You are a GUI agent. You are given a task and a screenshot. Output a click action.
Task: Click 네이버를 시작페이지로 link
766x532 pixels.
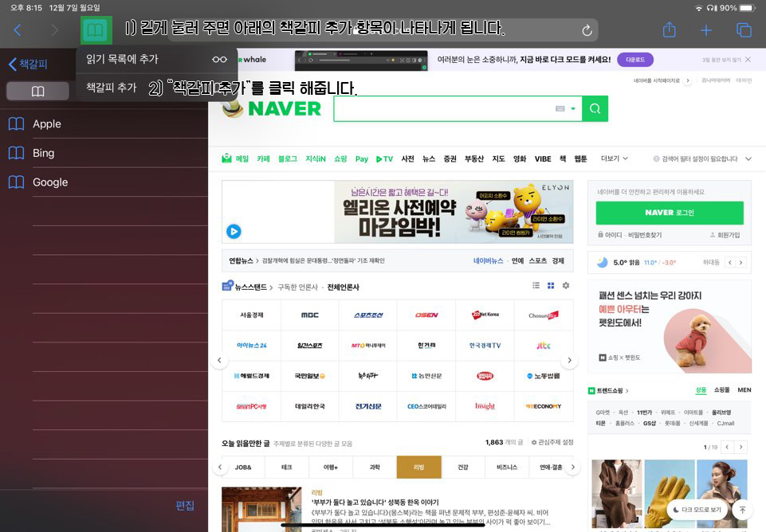point(656,80)
